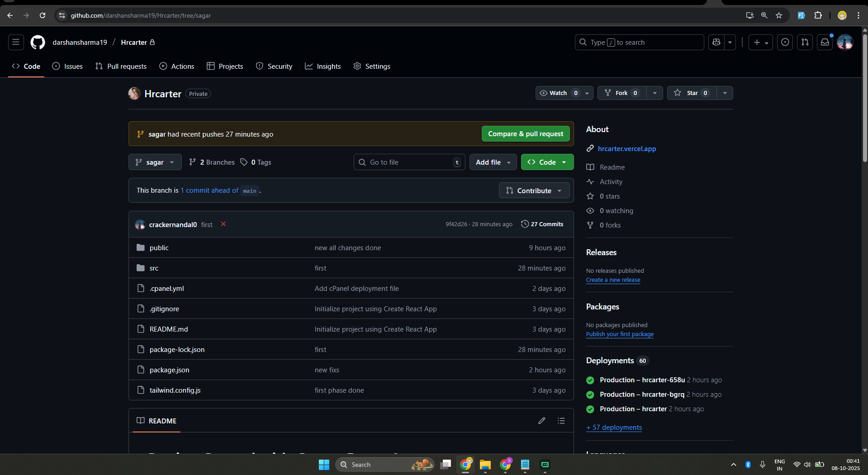Screen dimensions: 868x475
Task: Open File Explorer from the taskbar
Action: [x=485, y=465]
